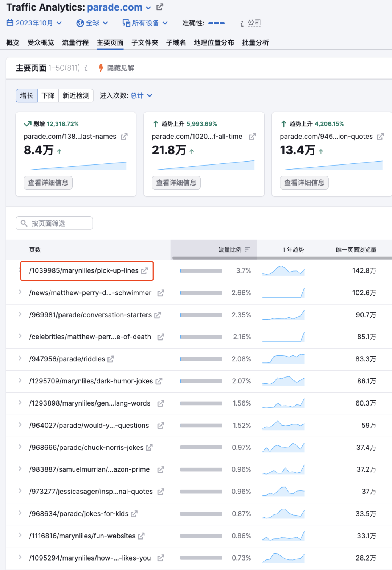Open external link for /947956/parade/riddles

[111, 359]
